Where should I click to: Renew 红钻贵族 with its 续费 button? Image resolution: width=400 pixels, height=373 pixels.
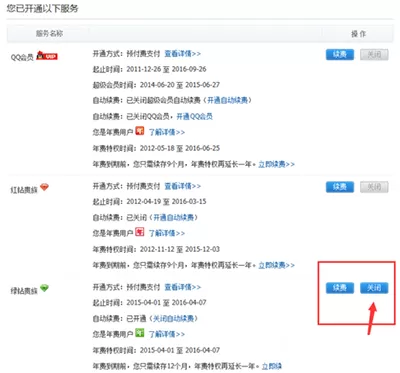(340, 187)
